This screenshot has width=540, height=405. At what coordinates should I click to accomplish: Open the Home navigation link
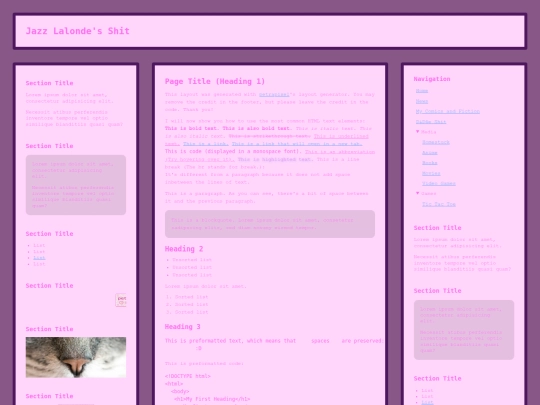422,91
